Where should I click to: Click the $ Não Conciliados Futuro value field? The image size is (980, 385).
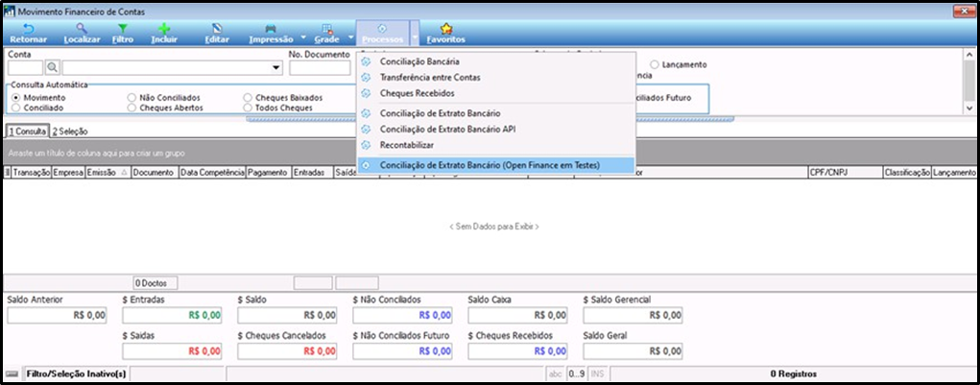point(402,351)
